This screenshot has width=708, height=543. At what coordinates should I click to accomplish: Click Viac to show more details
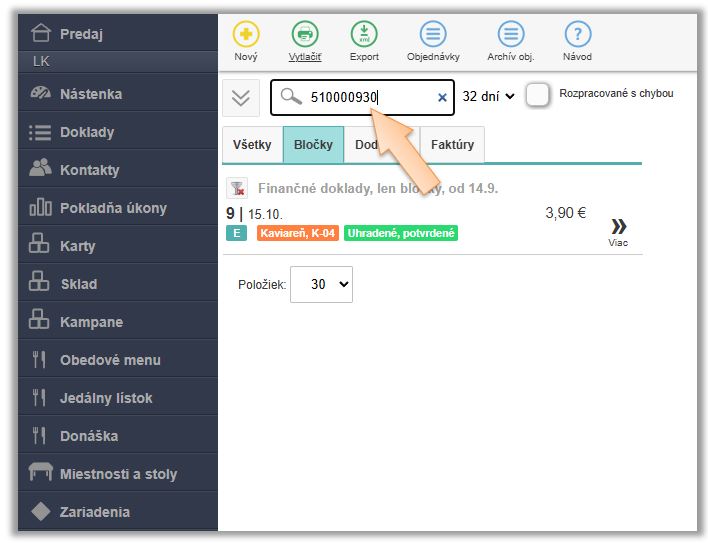coord(618,230)
